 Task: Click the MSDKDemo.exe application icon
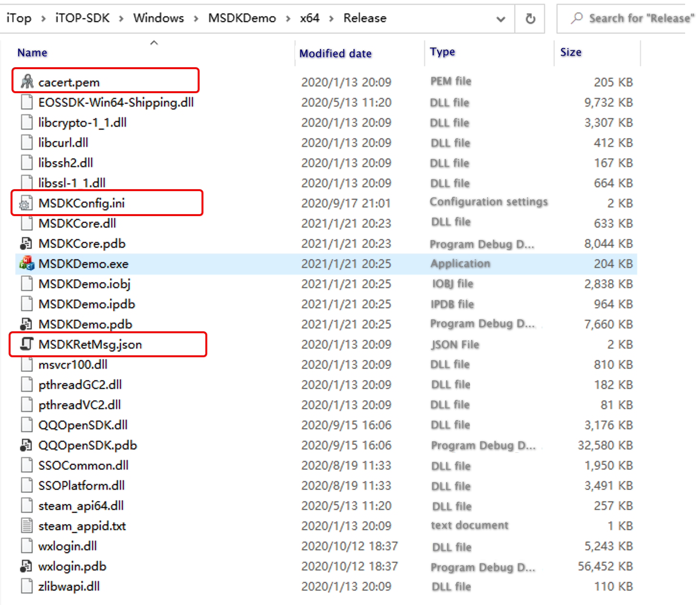click(x=27, y=263)
